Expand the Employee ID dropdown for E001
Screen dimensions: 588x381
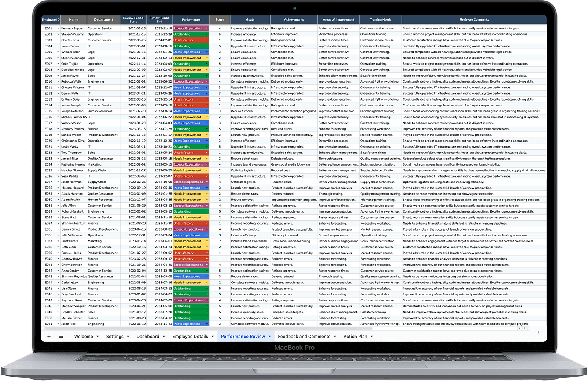59,28
